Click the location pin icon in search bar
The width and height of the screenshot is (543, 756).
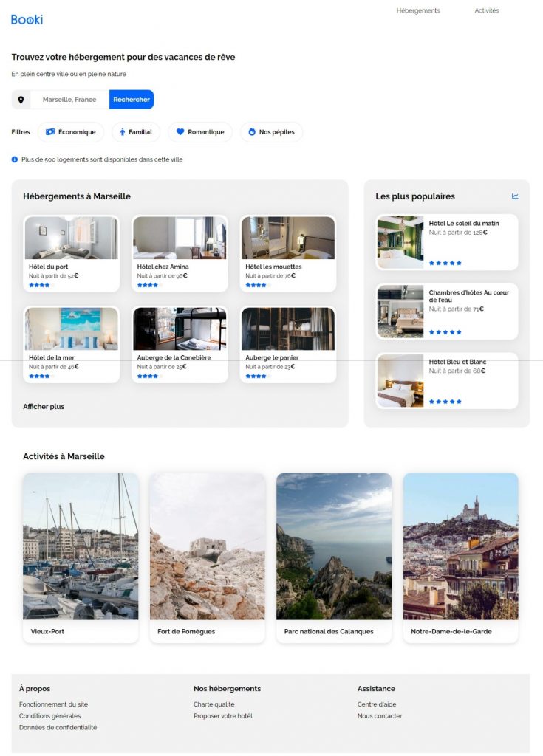click(21, 100)
